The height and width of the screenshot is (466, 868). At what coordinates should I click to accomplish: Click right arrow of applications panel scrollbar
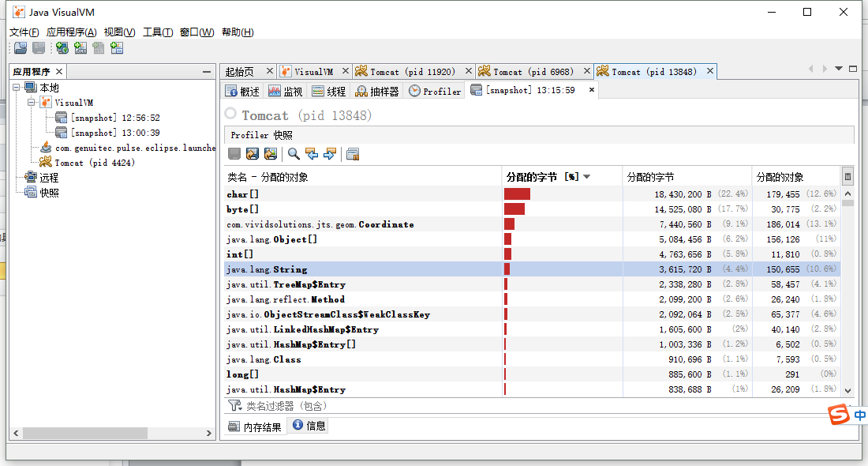tap(208, 434)
